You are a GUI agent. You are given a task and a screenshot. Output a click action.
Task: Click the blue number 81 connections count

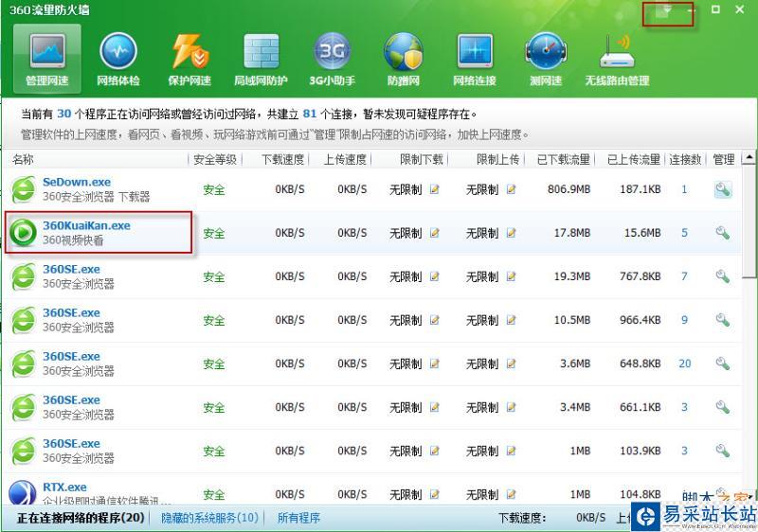[x=310, y=114]
